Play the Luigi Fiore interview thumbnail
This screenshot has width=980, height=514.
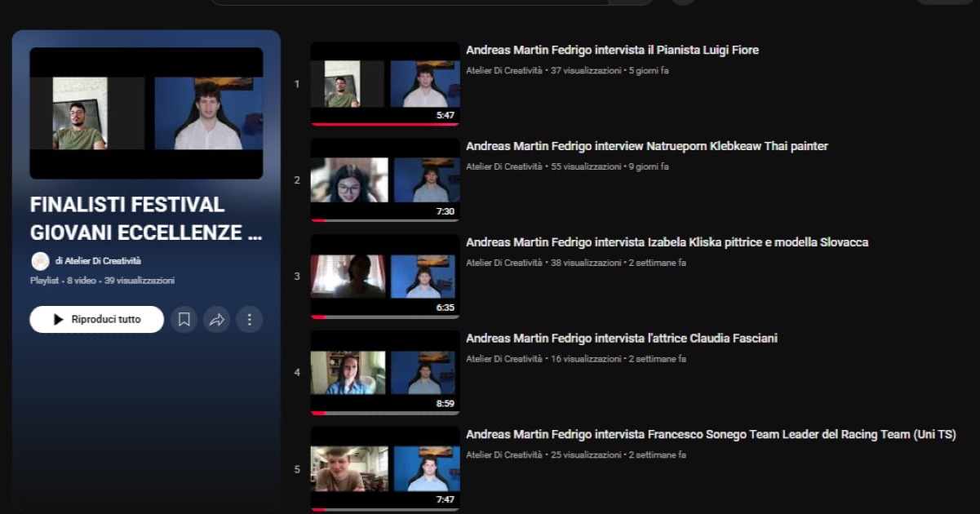tap(384, 84)
